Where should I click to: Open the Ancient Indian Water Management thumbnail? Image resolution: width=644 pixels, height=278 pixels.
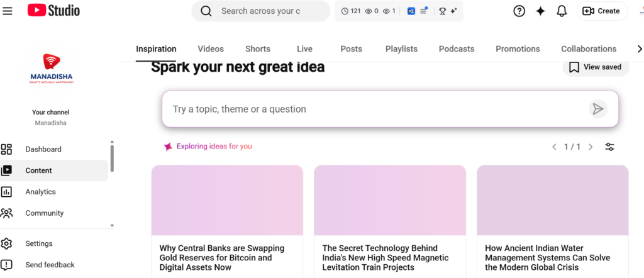click(x=553, y=201)
